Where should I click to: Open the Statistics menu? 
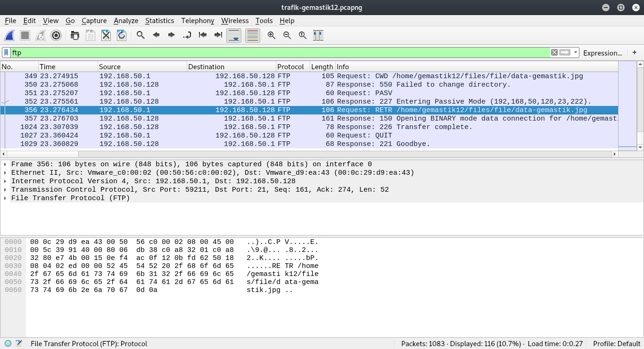(x=159, y=21)
